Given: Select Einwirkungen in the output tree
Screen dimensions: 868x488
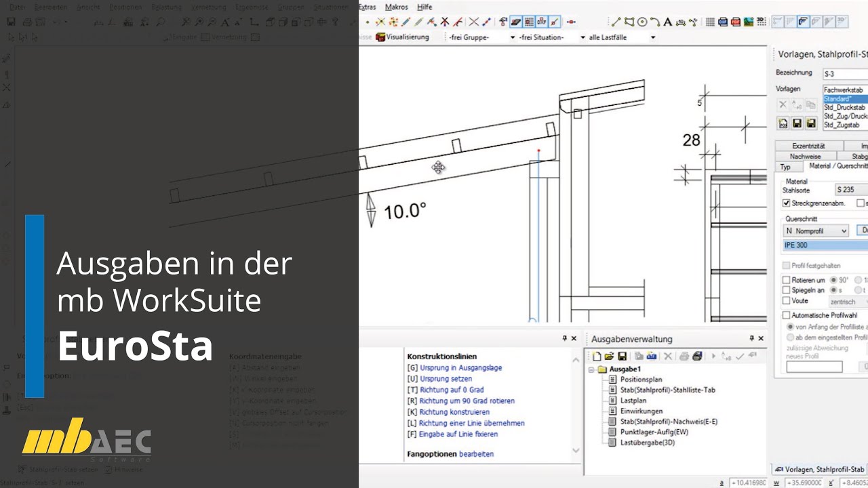Looking at the screenshot, I should pos(642,411).
